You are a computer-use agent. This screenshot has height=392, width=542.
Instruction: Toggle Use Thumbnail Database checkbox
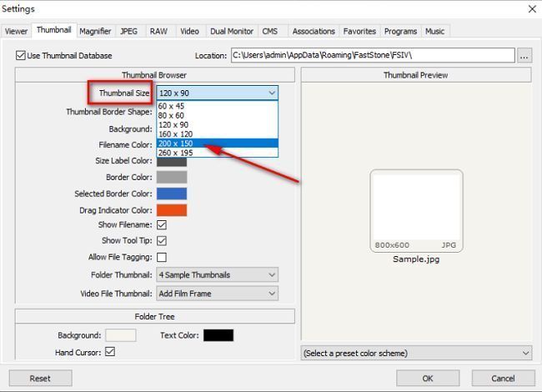pyautogui.click(x=21, y=56)
